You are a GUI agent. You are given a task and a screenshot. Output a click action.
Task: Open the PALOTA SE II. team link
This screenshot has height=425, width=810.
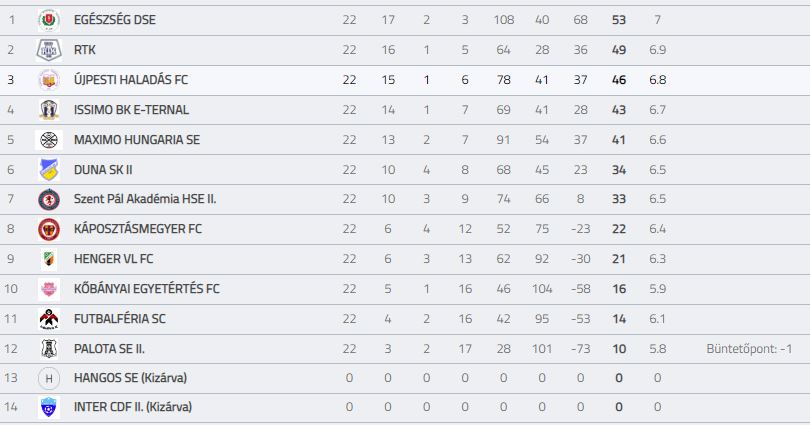[110, 349]
